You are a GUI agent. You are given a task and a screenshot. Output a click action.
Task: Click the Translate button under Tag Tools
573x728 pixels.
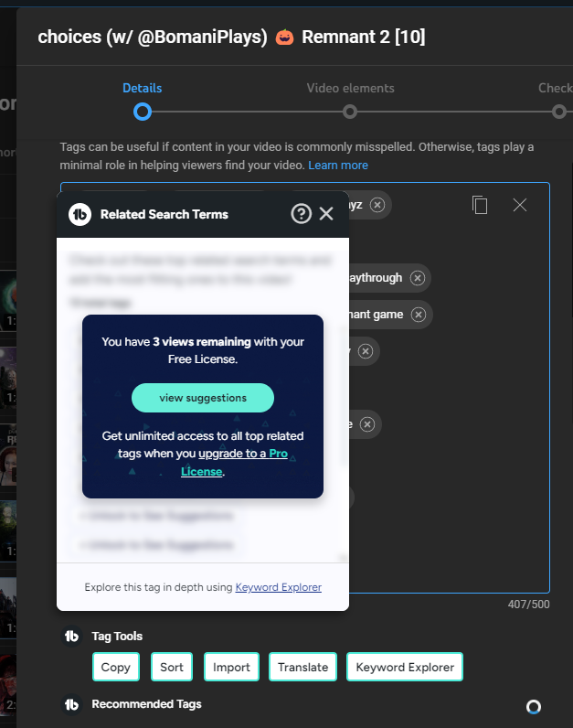(x=302, y=667)
